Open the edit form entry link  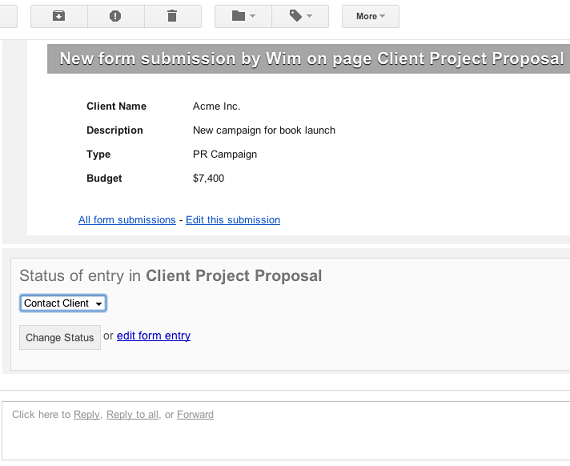tap(153, 336)
